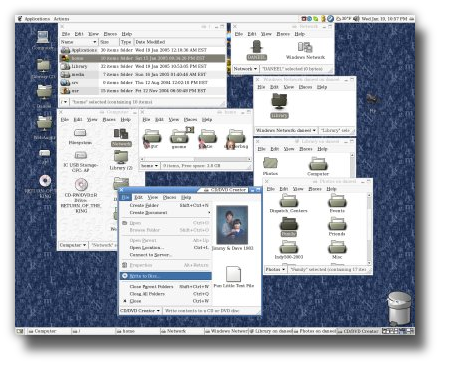The image size is (450, 365).
Task: Click the show desktop button in bottom panel
Action: click(20, 331)
